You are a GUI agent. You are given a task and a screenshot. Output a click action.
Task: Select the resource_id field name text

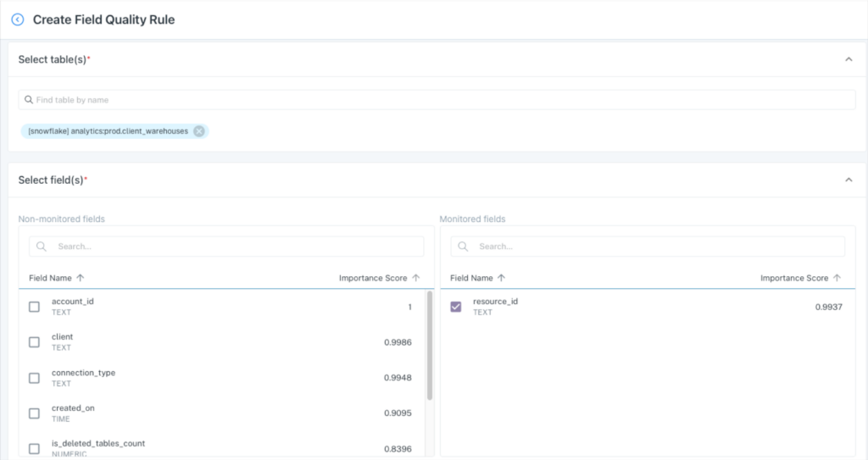495,301
